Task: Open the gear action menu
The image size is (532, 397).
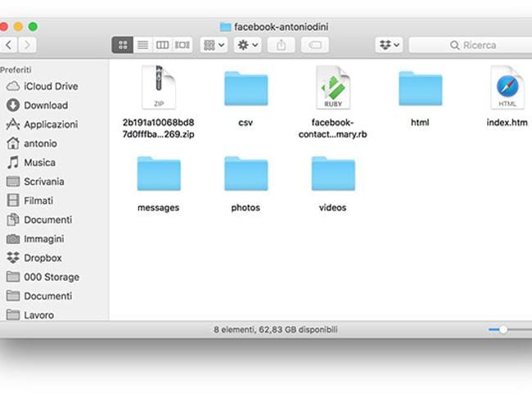Action: pyautogui.click(x=246, y=45)
